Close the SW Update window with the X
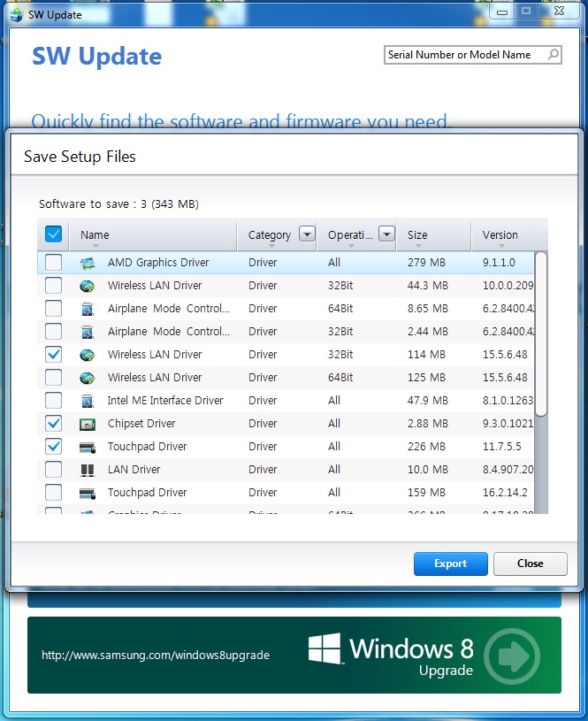This screenshot has width=588, height=721. pyautogui.click(x=559, y=11)
